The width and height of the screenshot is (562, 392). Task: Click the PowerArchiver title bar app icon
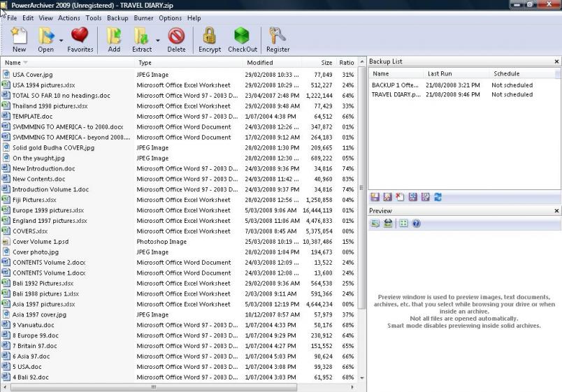(3, 5)
